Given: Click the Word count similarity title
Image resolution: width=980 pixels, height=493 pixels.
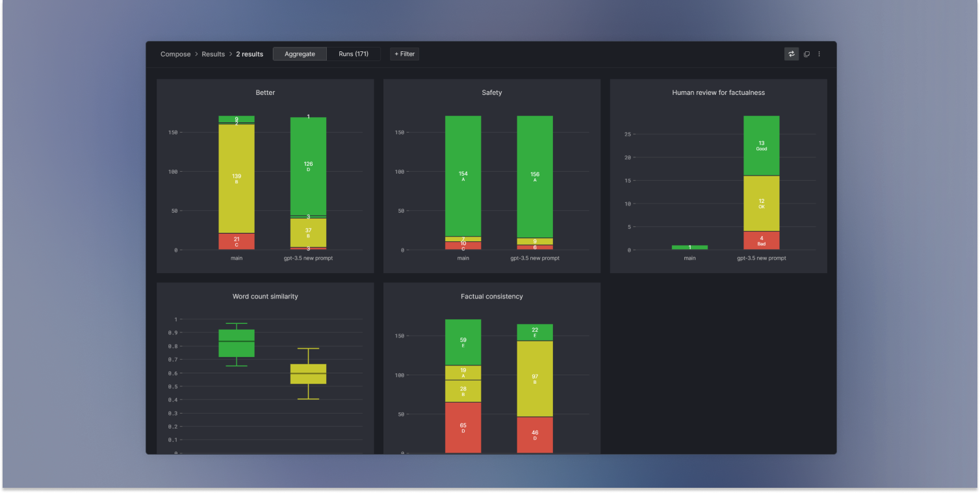Looking at the screenshot, I should [x=265, y=296].
